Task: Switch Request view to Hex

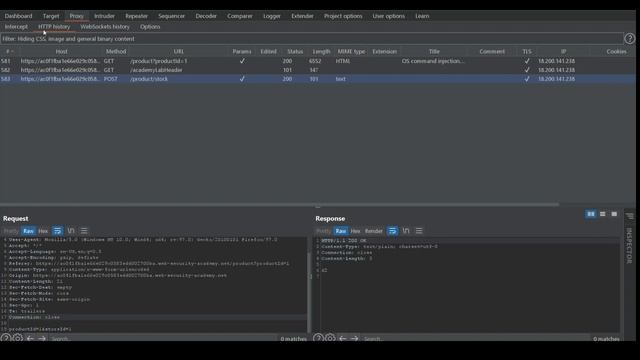Action: tap(43, 231)
